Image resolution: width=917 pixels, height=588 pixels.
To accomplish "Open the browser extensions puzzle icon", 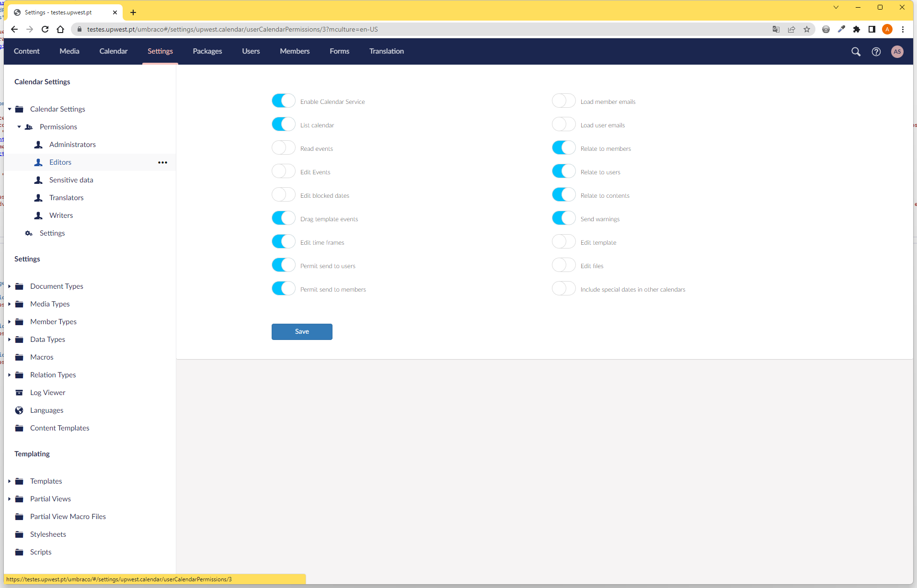I will [x=857, y=29].
